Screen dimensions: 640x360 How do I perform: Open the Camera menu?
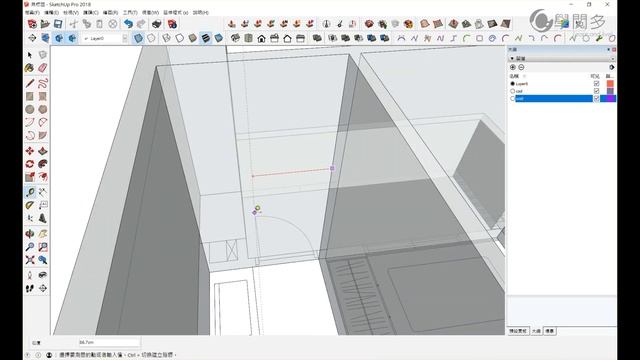pos(91,13)
